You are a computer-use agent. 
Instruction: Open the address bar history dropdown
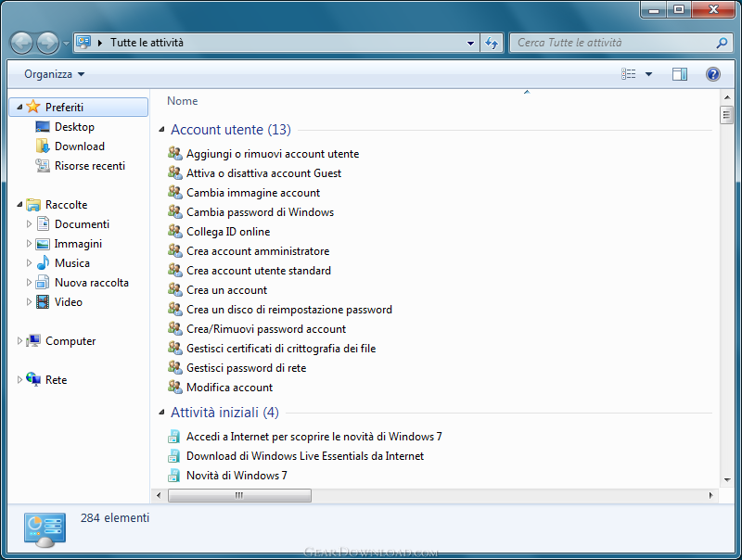pyautogui.click(x=470, y=43)
